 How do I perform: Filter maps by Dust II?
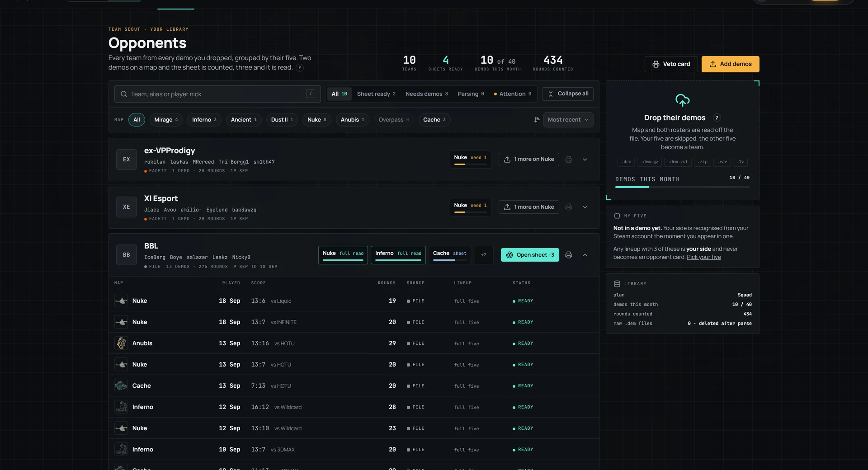[x=282, y=120]
